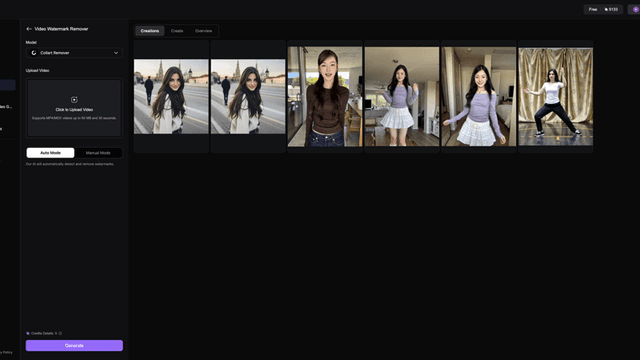Open the first landscape thumbnail of the woman in the square
Screen dimensions: 640x360
click(171, 96)
